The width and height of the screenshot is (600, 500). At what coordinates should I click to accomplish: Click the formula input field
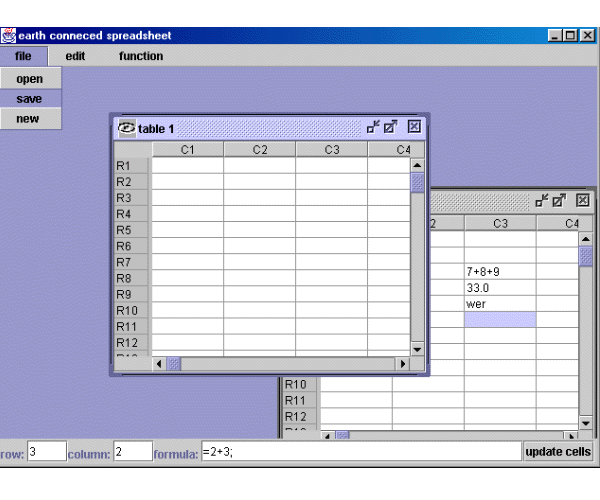tap(361, 451)
